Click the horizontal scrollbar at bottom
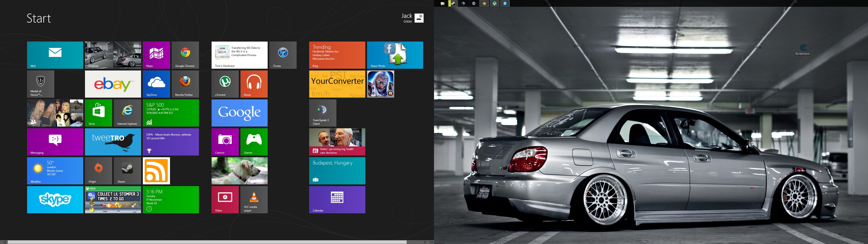The height and width of the screenshot is (244, 868). [x=207, y=242]
